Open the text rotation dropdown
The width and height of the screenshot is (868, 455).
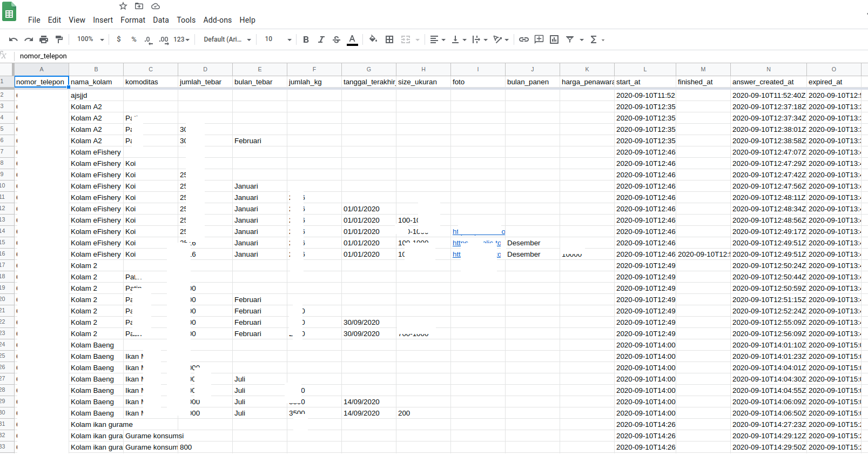tap(501, 39)
